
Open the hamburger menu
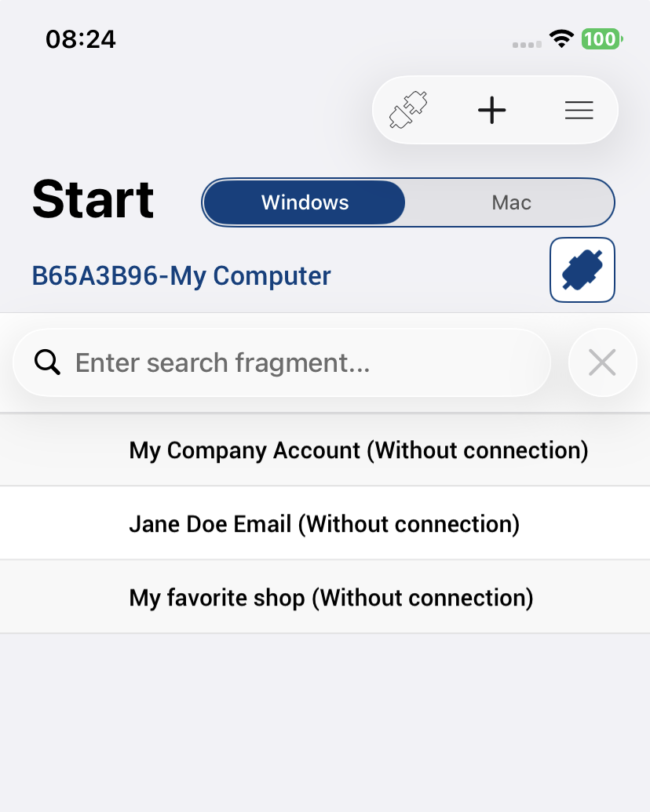click(x=579, y=111)
